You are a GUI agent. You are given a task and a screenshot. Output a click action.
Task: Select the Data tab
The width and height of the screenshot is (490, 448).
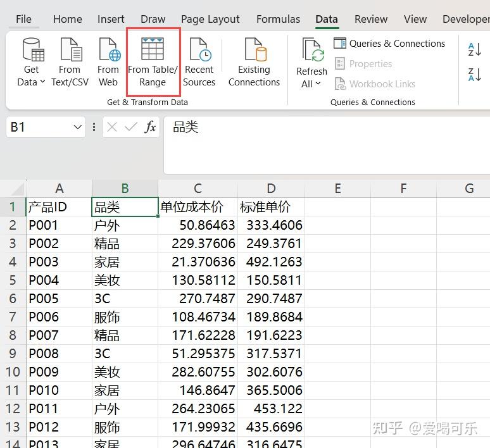tap(327, 19)
